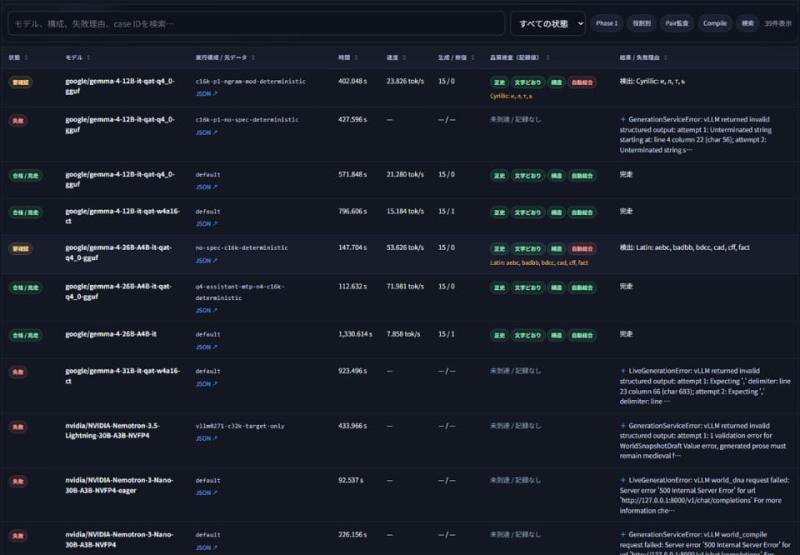Expand LiveGenerationError details in 923.496 s row
This screenshot has width=800, height=555.
pos(623,371)
